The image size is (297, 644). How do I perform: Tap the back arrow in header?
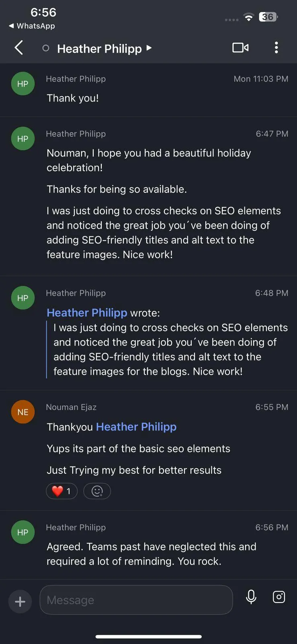[x=19, y=48]
